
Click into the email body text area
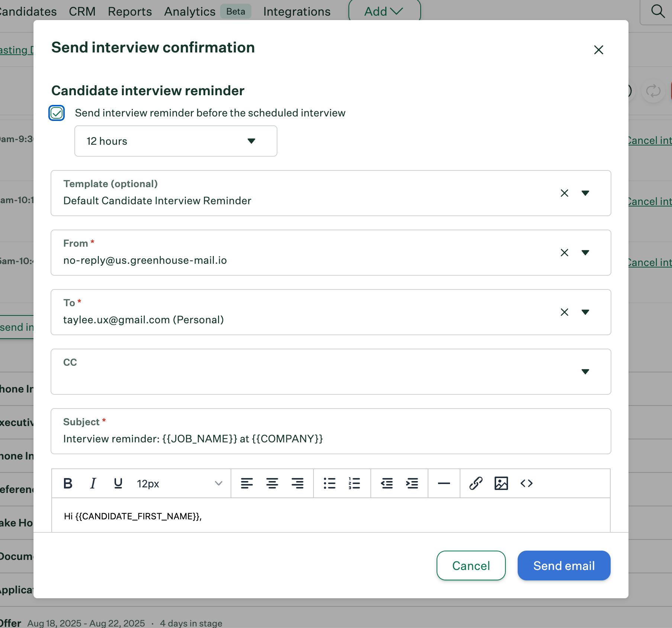(x=331, y=516)
